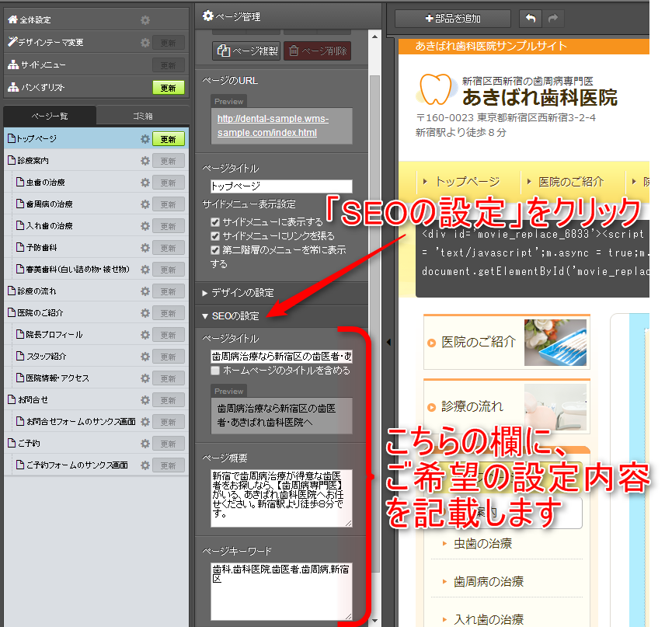Open gear settings for トップページ

(144, 139)
